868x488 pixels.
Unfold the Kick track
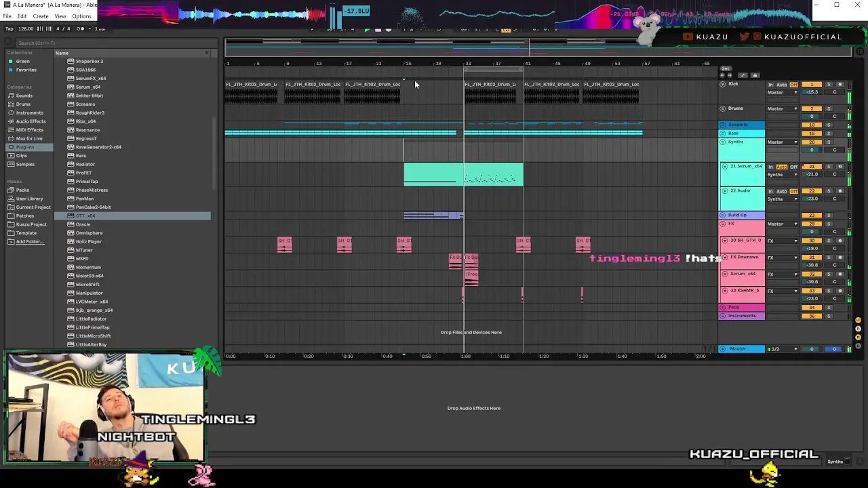pos(723,84)
